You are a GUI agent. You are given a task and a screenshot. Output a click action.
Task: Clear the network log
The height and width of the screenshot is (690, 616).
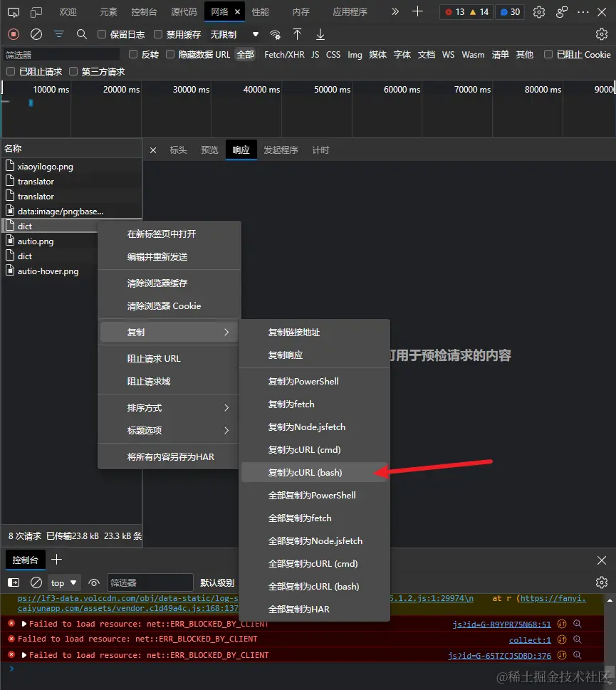point(36,34)
